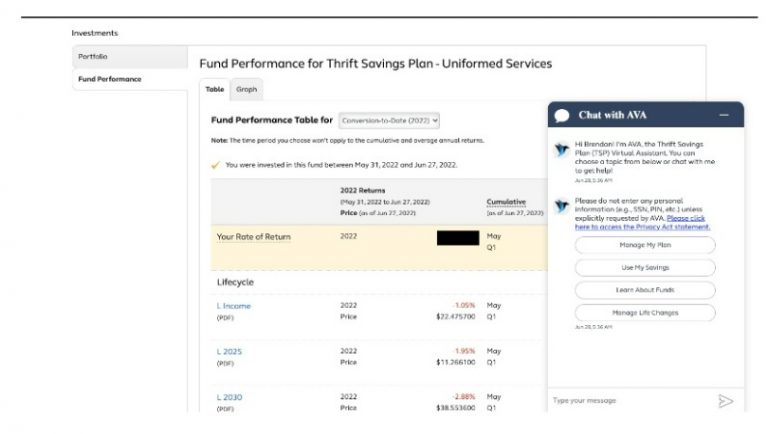The image size is (768, 434).
Task: Switch to the Graph tab
Action: [246, 89]
